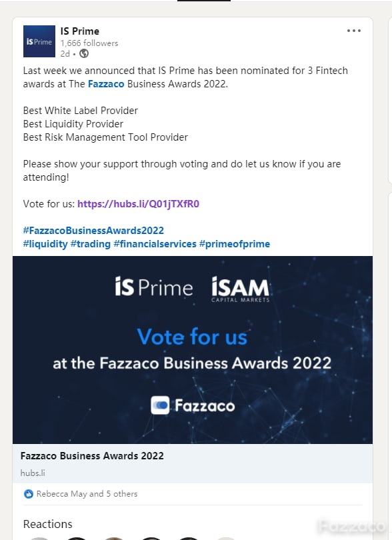The width and height of the screenshot is (392, 540).
Task: Click the 1,666 followers text
Action: click(89, 43)
